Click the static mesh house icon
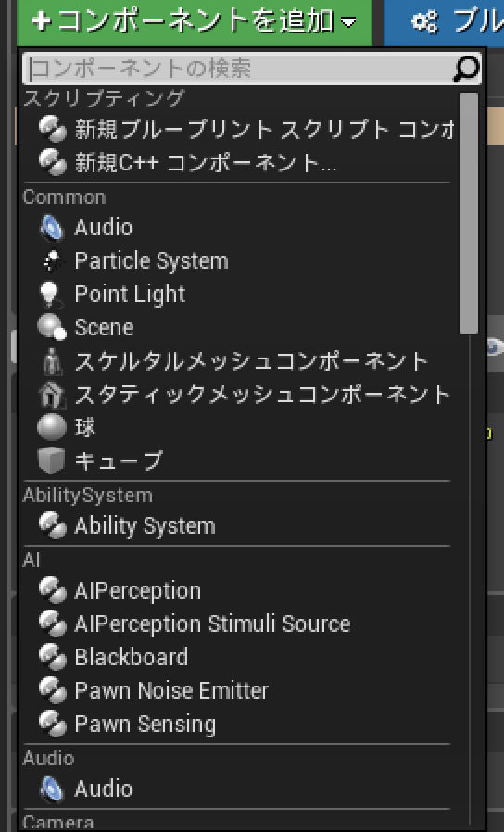Image resolution: width=504 pixels, height=832 pixels. pos(52,395)
